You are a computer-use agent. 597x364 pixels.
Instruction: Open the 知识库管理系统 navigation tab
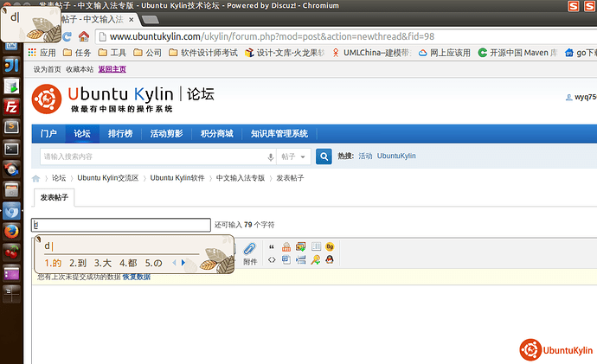tap(279, 133)
